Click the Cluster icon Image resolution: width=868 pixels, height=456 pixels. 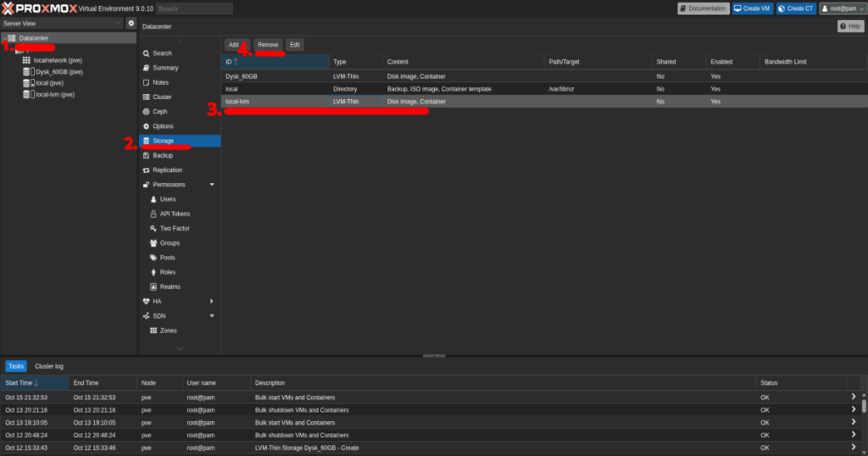tap(146, 97)
